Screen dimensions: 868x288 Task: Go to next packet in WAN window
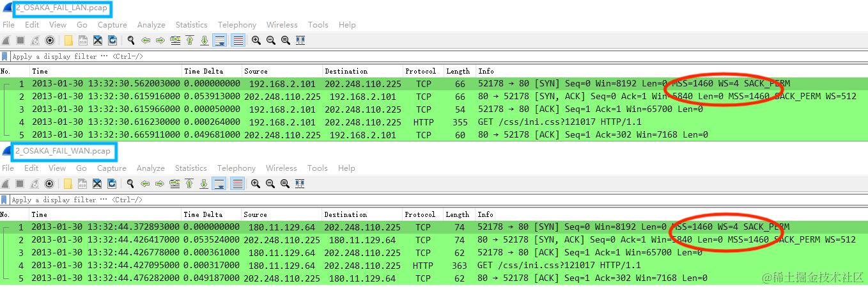point(160,184)
